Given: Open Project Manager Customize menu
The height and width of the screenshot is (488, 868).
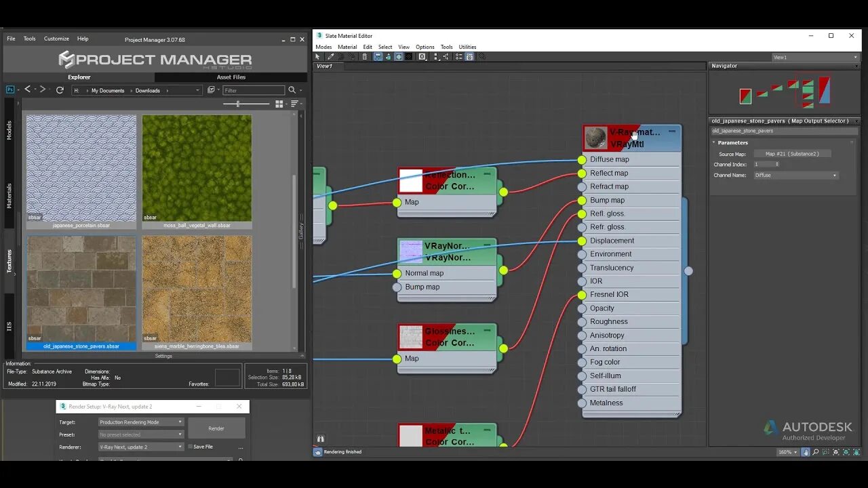Looking at the screenshot, I should (x=56, y=39).
